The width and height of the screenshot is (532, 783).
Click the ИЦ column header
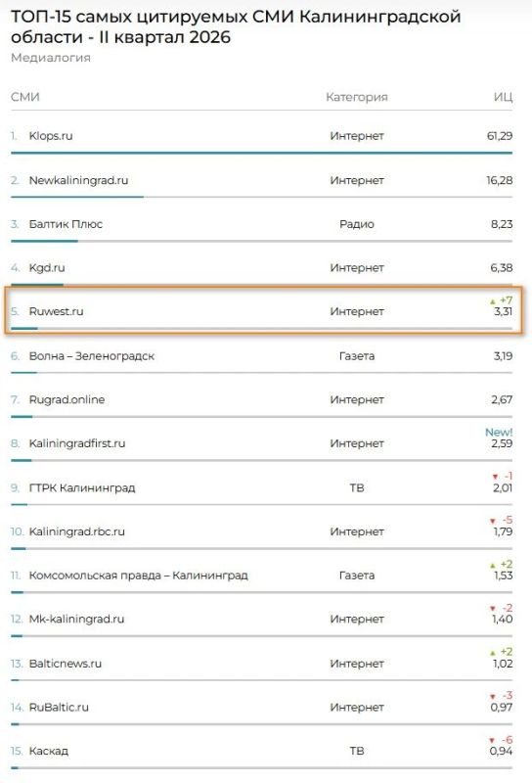point(503,97)
